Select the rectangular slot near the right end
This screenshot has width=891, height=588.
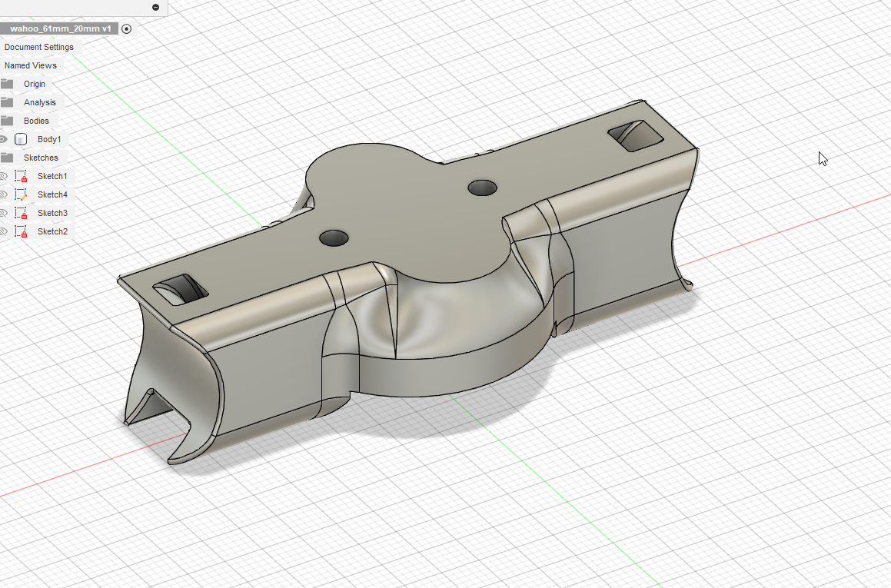pyautogui.click(x=635, y=136)
